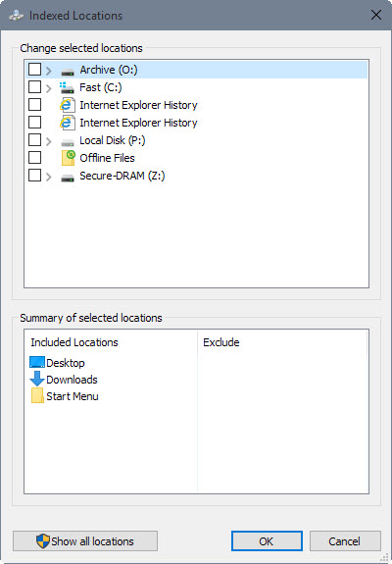The image size is (392, 564).
Task: Click the Archive (O:) drive icon
Action: coord(68,72)
